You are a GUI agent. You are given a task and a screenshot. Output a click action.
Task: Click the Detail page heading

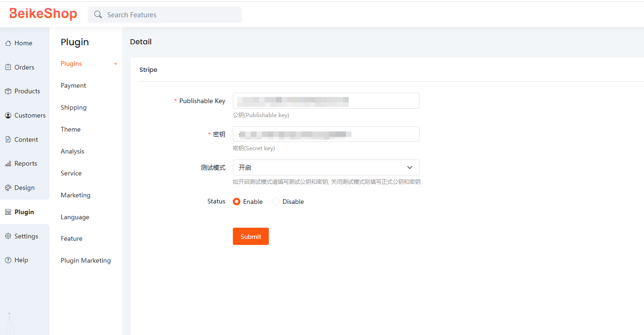(x=141, y=42)
